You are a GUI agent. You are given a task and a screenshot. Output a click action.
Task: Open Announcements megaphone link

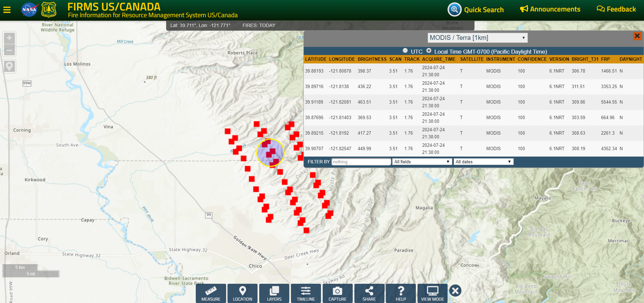click(x=550, y=9)
